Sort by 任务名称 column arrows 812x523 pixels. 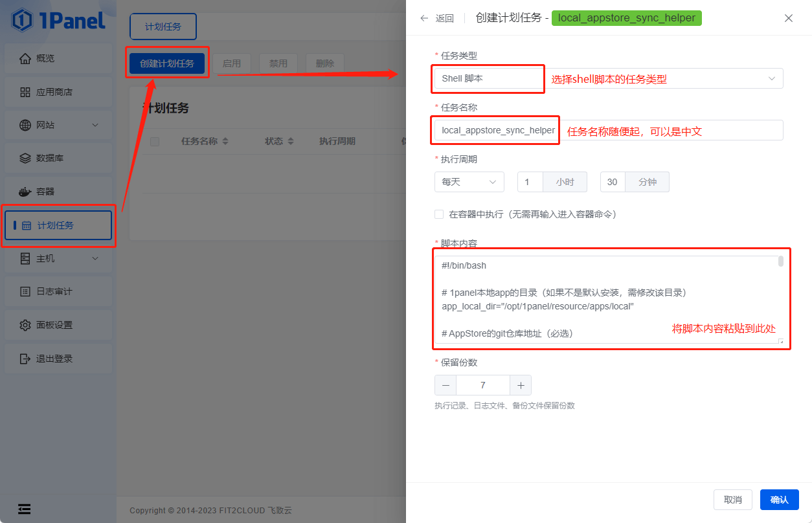(225, 141)
